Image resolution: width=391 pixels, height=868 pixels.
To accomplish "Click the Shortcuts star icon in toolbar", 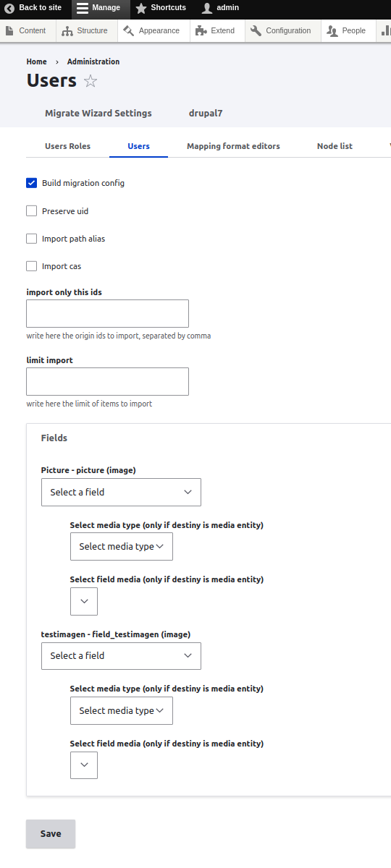I will point(141,8).
